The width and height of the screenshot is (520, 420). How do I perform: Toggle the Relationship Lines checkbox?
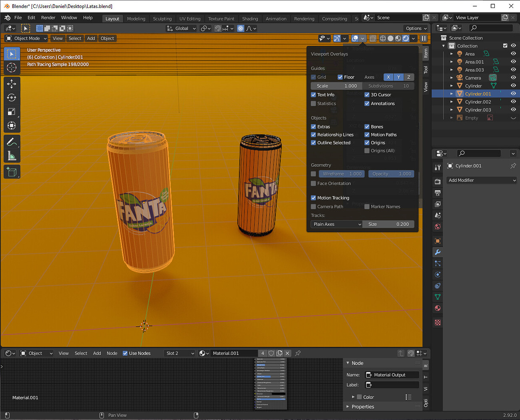(313, 135)
